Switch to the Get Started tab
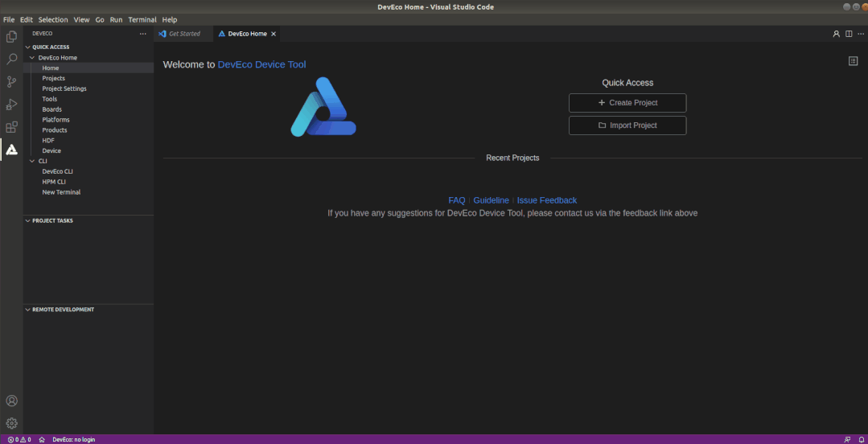 click(183, 34)
